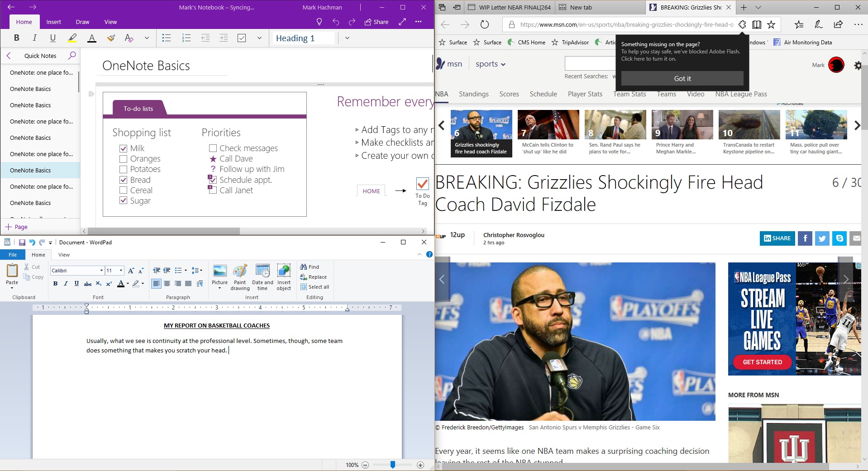
Task: Toggle Italic in OneNote toolbar
Action: 34,38
